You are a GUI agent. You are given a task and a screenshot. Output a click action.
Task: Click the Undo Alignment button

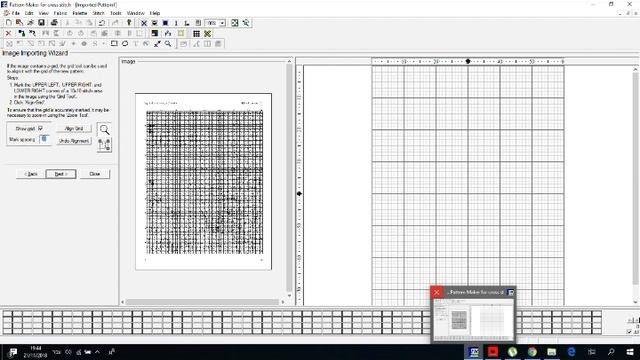[x=74, y=141]
